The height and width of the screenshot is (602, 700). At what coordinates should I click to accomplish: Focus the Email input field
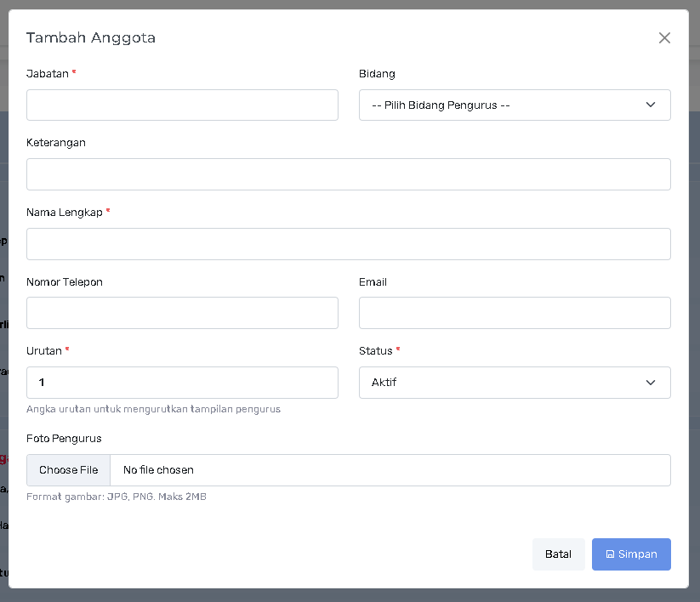[x=515, y=313]
